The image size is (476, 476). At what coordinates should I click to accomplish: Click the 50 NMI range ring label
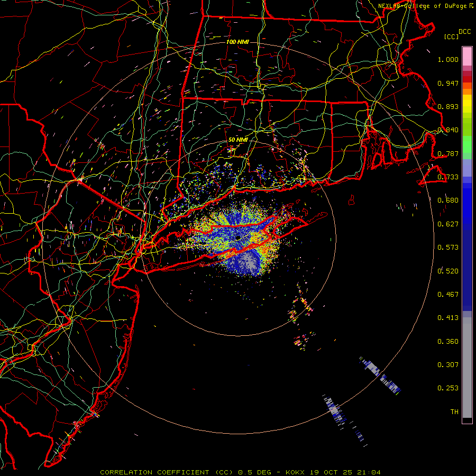238,140
